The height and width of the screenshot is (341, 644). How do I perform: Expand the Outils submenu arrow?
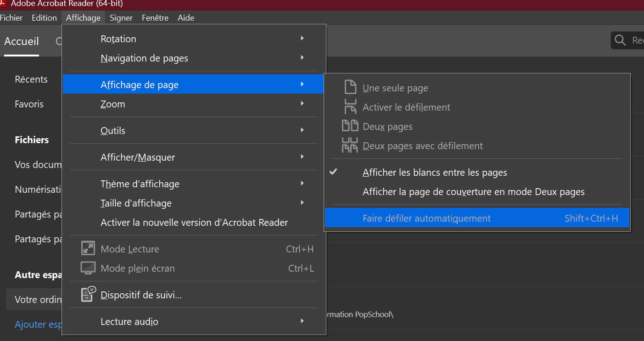(302, 130)
